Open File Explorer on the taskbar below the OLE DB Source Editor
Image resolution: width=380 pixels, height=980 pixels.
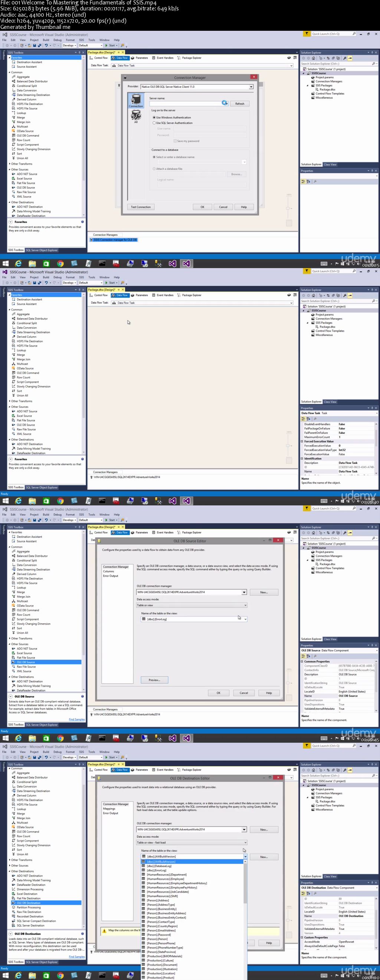32,738
